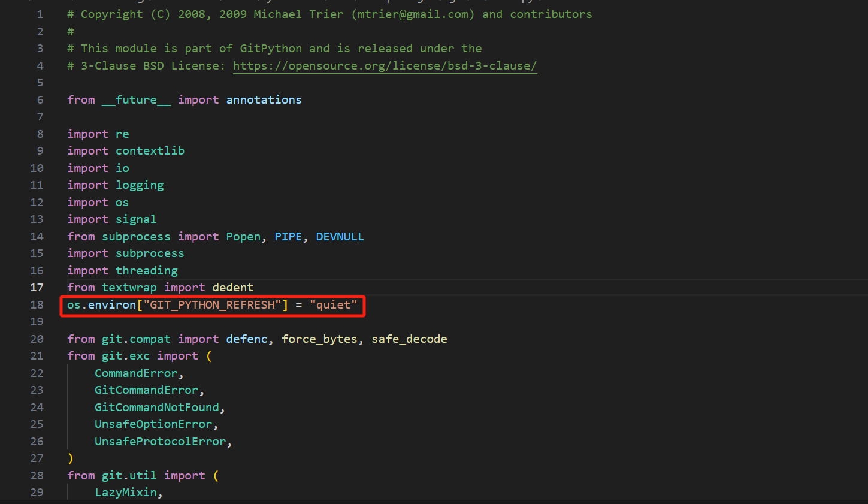This screenshot has width=868, height=504.
Task: Select Popen in the subprocess import
Action: pos(243,236)
